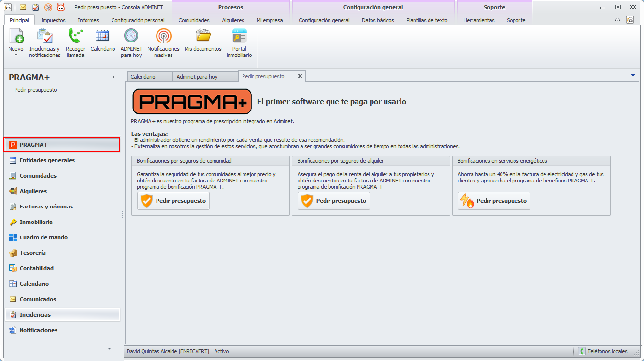Select Pedir presupuesto under the PRAGMA+ panel
This screenshot has height=361, width=644.
pos(36,90)
